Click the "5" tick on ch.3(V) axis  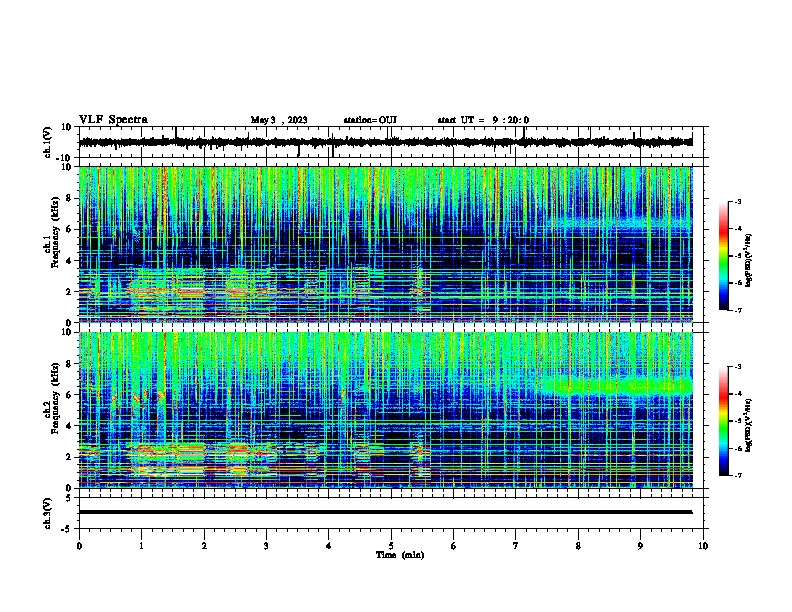(70, 497)
